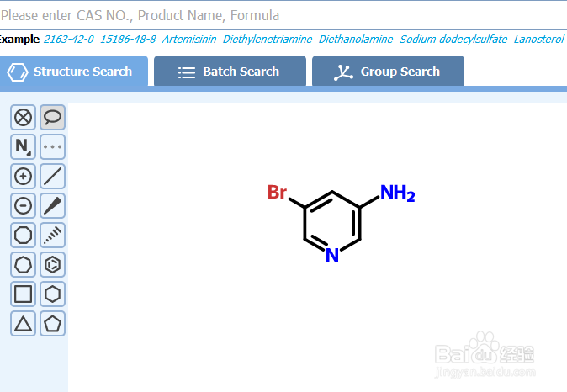Viewport: 567px width, 392px height.
Task: Open the Structure Search tab
Action: (x=74, y=72)
